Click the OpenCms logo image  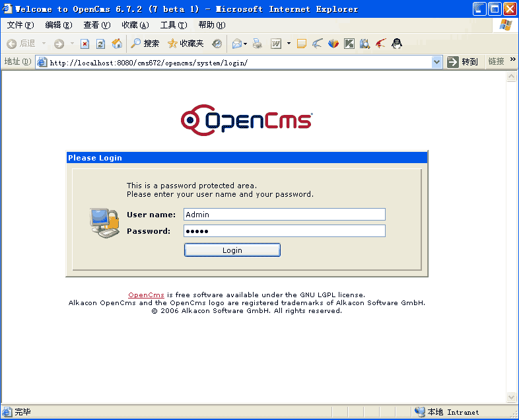246,120
